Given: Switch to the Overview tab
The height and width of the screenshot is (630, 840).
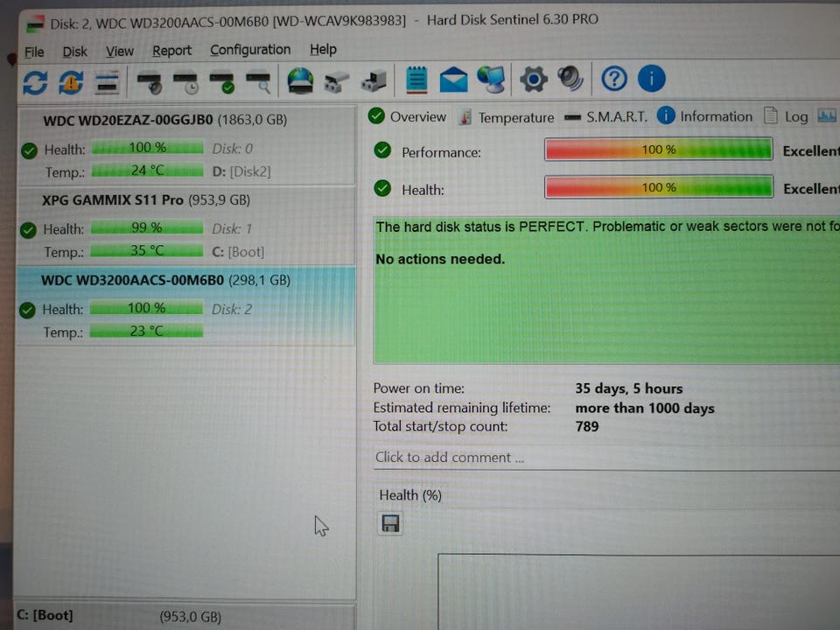Looking at the screenshot, I should tap(407, 116).
